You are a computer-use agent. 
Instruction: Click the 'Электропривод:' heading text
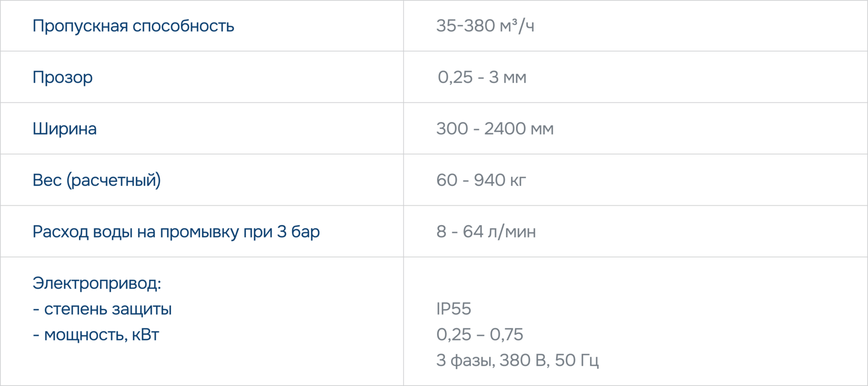pos(97,283)
